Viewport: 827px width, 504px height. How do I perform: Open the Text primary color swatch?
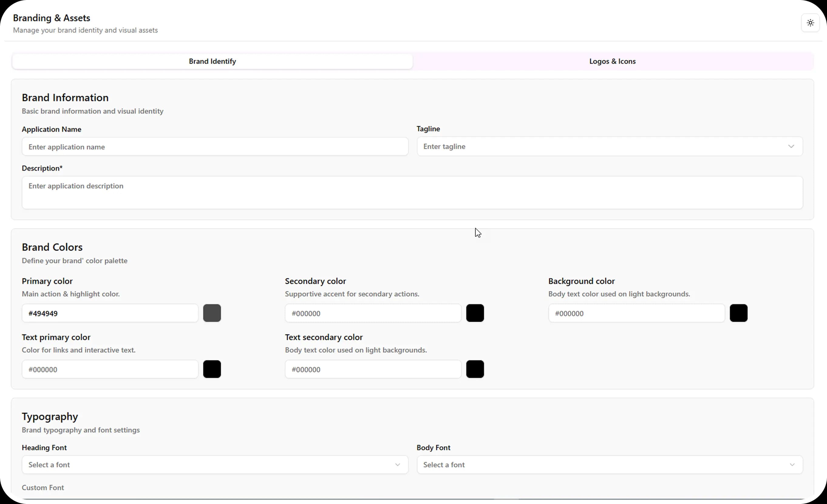coord(212,369)
